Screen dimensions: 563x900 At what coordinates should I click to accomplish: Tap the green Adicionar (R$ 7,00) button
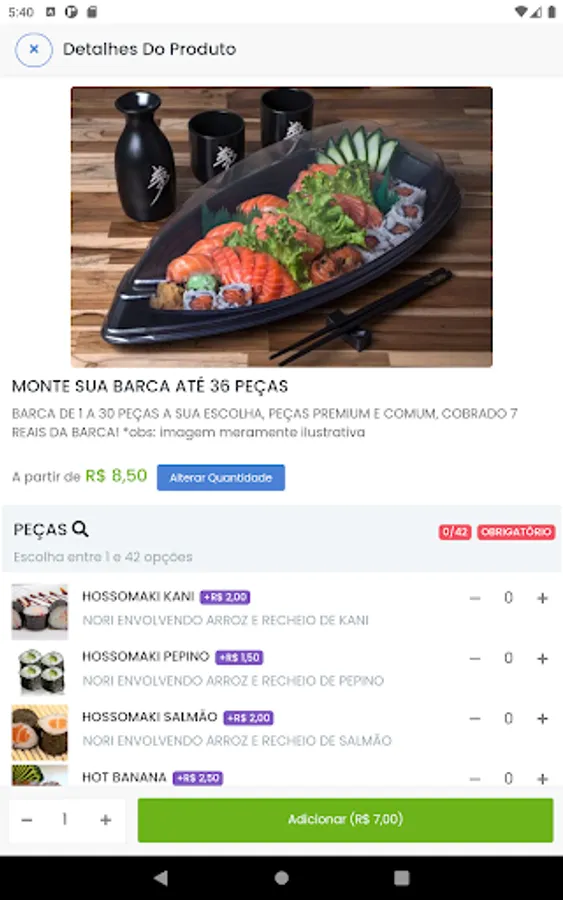(x=345, y=820)
